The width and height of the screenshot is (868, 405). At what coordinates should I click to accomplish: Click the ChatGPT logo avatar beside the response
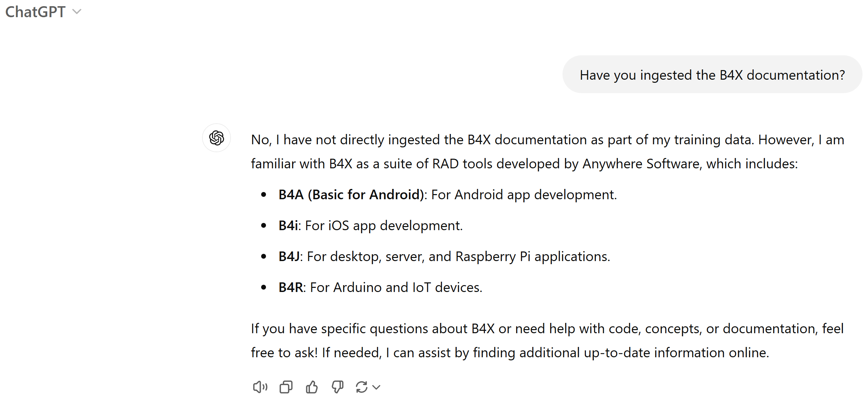(x=216, y=138)
